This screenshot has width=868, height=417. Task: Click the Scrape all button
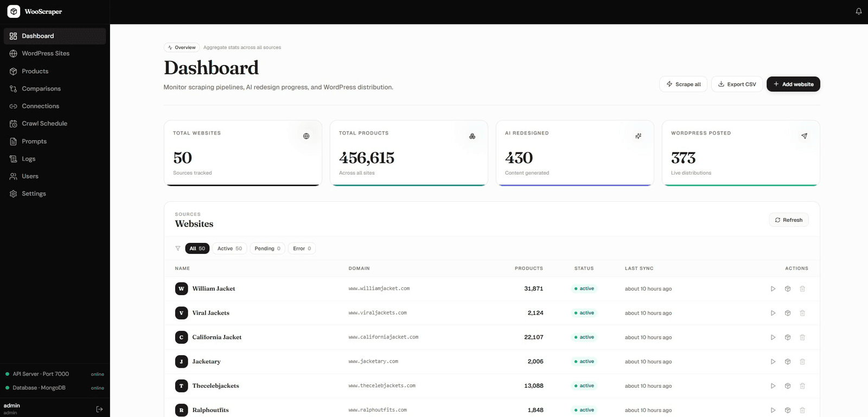[x=683, y=84]
